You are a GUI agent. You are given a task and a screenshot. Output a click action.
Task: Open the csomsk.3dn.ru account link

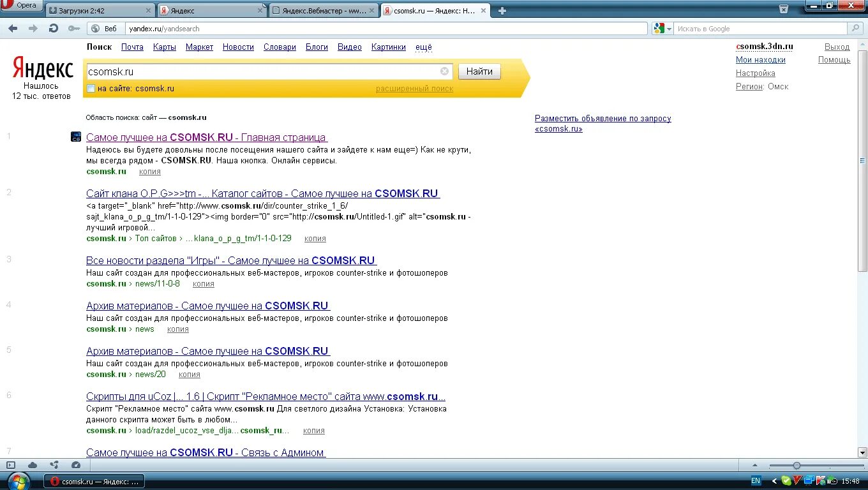[x=765, y=47]
